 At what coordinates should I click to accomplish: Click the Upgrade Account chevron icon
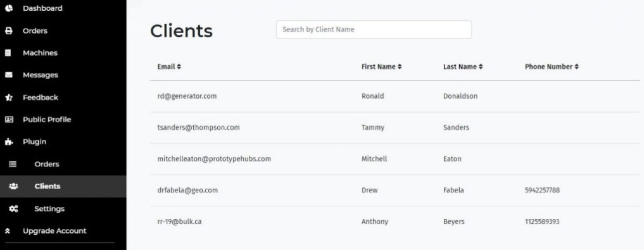click(8, 231)
